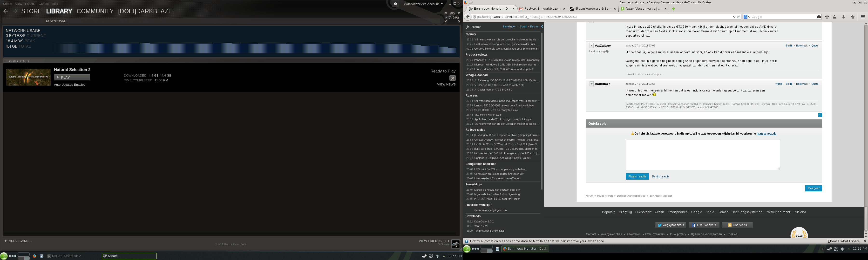Image resolution: width=868 pixels, height=260 pixels.
Task: Collapse the COMPLETED downloads section
Action: tap(7, 61)
